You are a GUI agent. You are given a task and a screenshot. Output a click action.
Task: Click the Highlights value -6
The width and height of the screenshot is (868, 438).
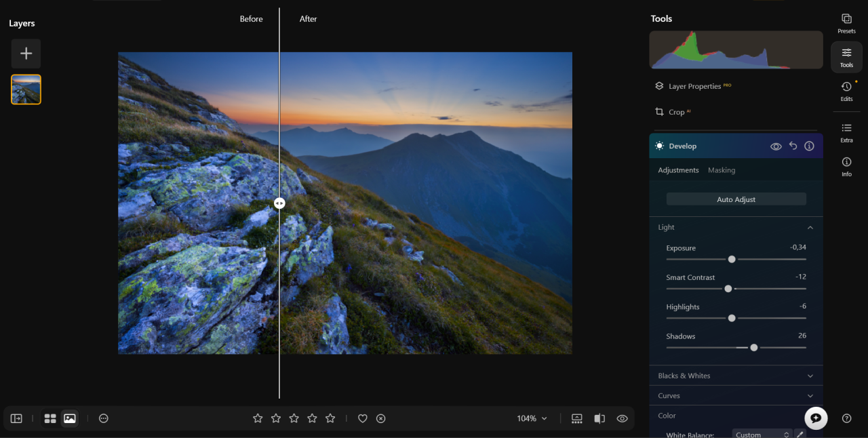pyautogui.click(x=803, y=306)
